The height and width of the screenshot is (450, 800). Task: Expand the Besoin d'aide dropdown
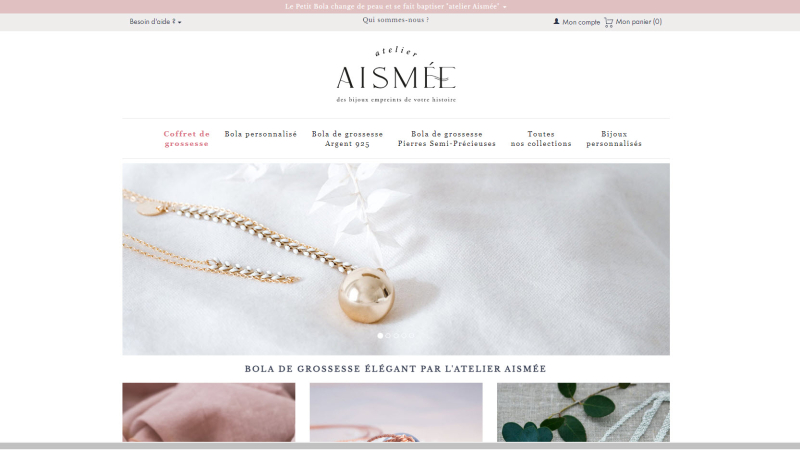point(155,22)
